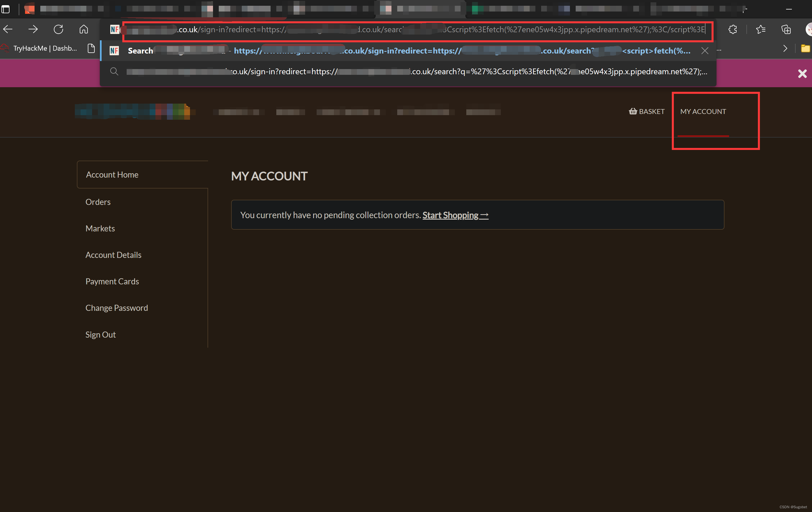
Task: Open the BASKET link
Action: [646, 111]
